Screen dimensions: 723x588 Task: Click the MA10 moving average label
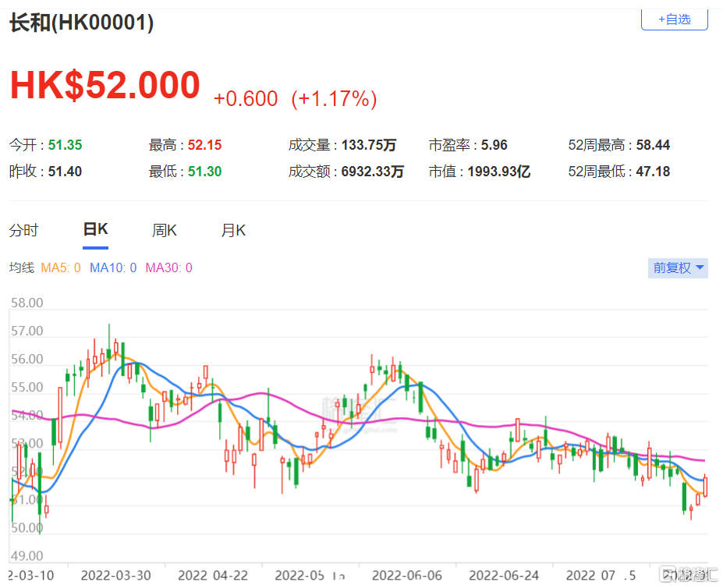click(113, 268)
